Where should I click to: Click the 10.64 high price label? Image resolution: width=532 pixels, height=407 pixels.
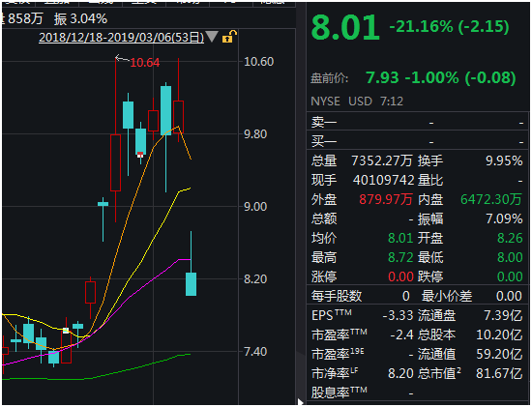(145, 63)
